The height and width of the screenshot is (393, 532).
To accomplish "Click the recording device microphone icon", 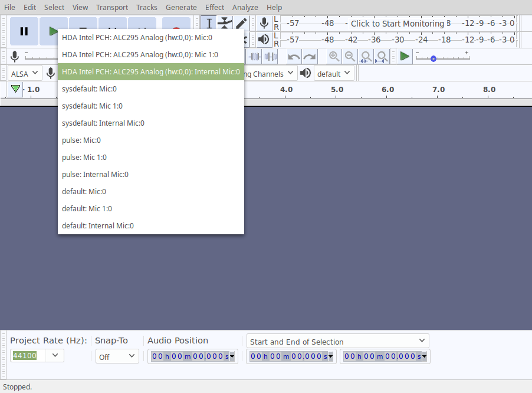I will [51, 73].
